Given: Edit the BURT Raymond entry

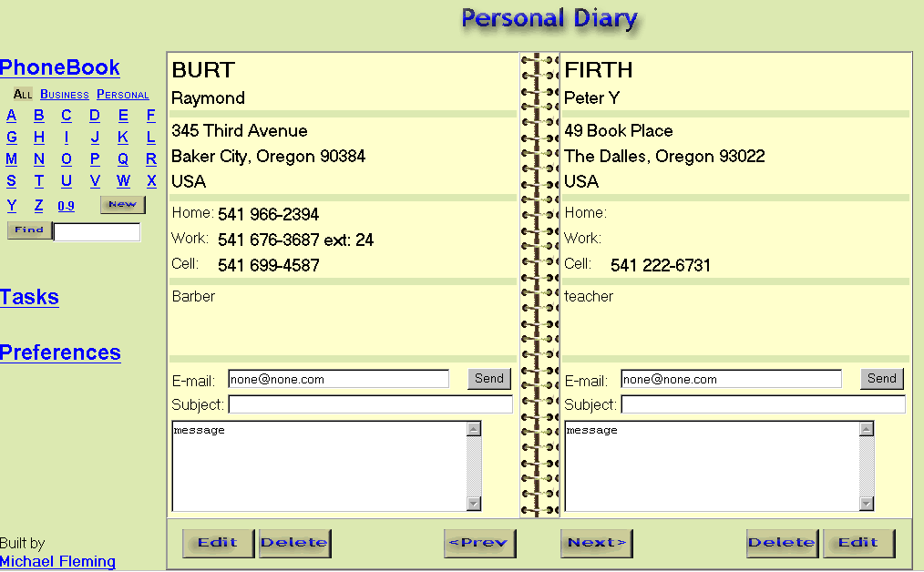Looking at the screenshot, I should pyautogui.click(x=218, y=543).
